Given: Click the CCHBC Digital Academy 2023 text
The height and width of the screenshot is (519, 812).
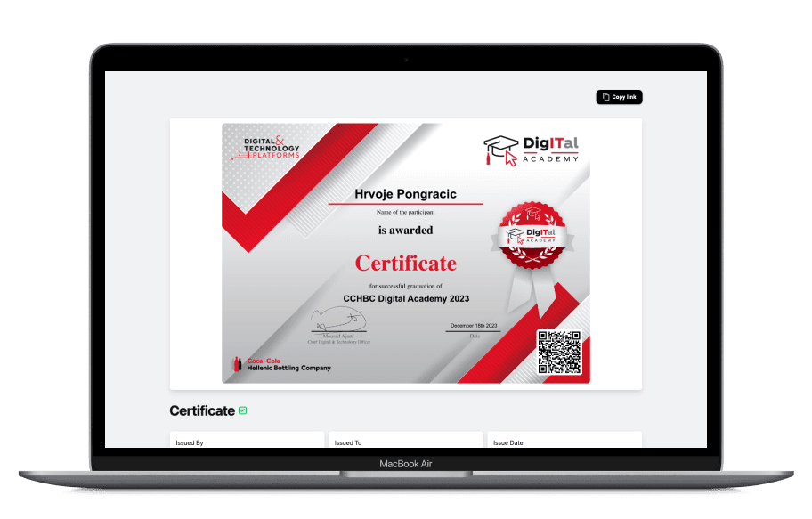Looking at the screenshot, I should click(405, 299).
